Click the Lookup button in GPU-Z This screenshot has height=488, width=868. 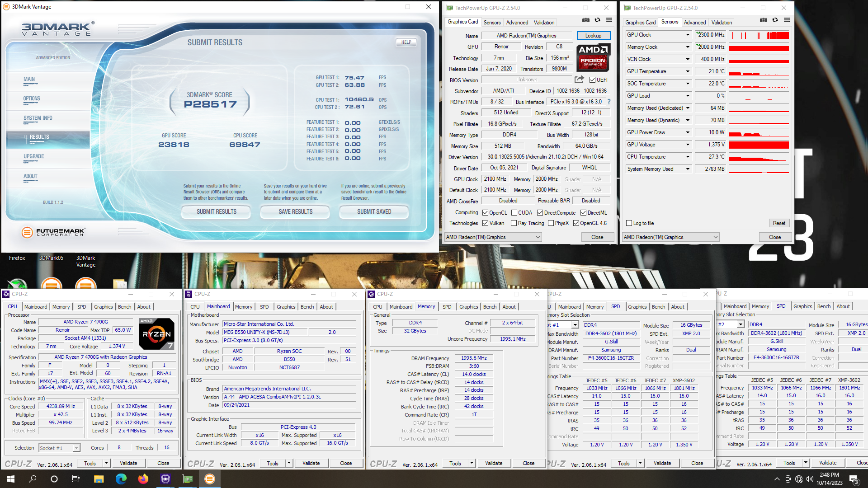[x=593, y=36]
